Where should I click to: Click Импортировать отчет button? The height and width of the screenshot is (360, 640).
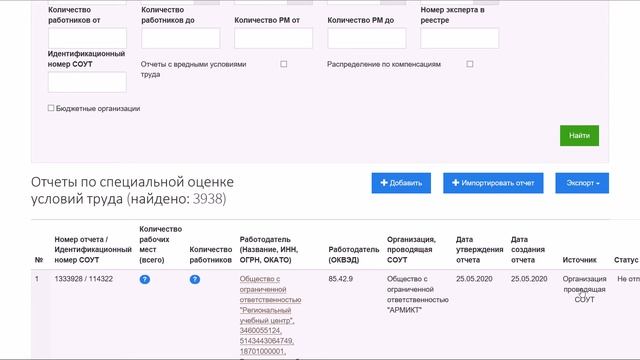(493, 183)
